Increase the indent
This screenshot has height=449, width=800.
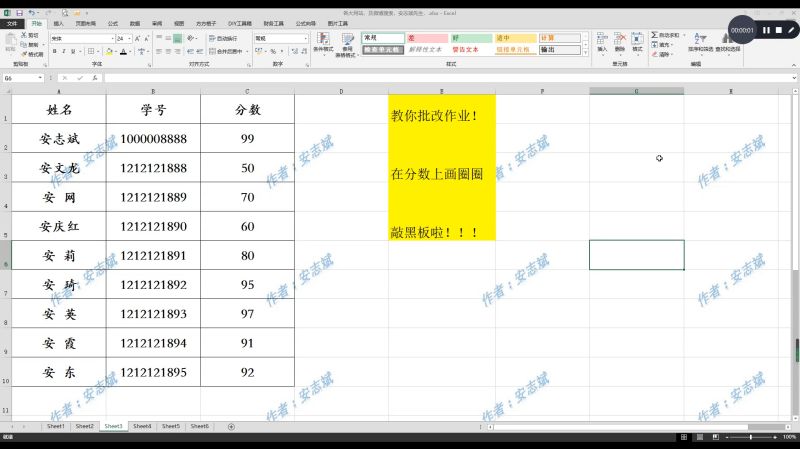(x=199, y=52)
